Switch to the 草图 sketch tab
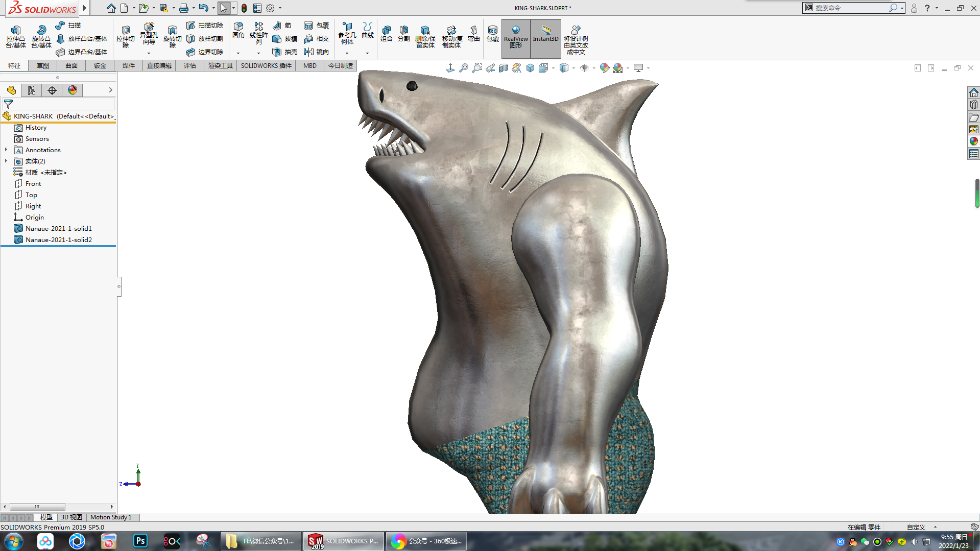Image resolution: width=980 pixels, height=551 pixels. (43, 65)
